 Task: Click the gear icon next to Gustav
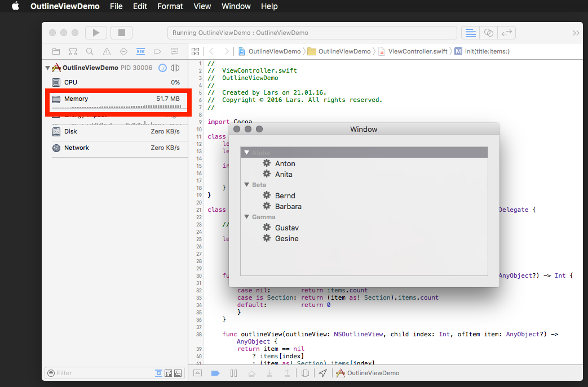(x=267, y=228)
